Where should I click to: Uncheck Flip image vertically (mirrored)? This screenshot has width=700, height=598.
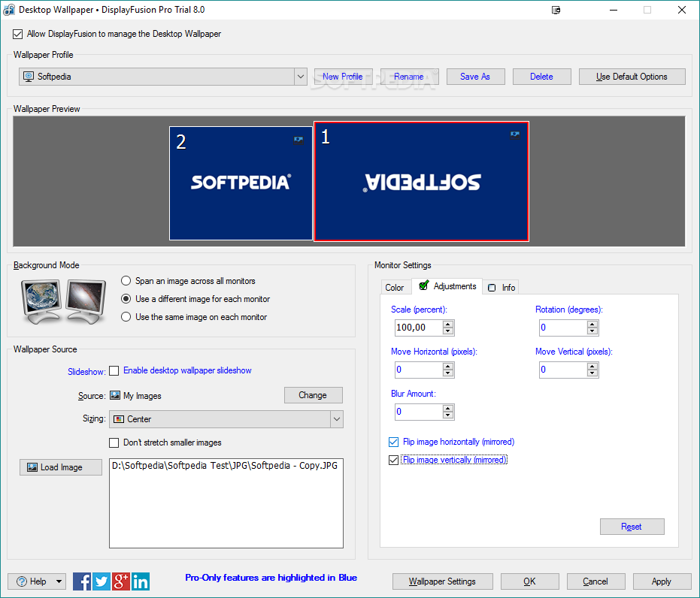point(393,460)
